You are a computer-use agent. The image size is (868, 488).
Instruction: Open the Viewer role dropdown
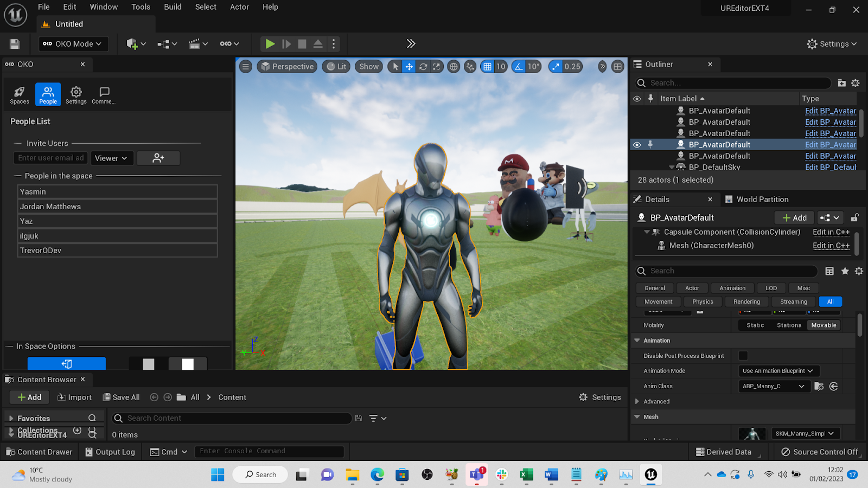(111, 158)
